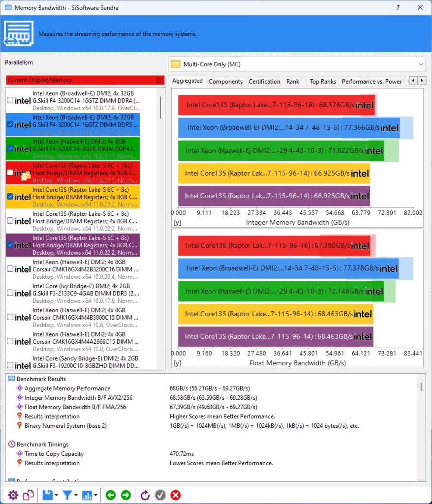Click the blue filter funnel icon
The height and width of the screenshot is (504, 432).
[67, 495]
